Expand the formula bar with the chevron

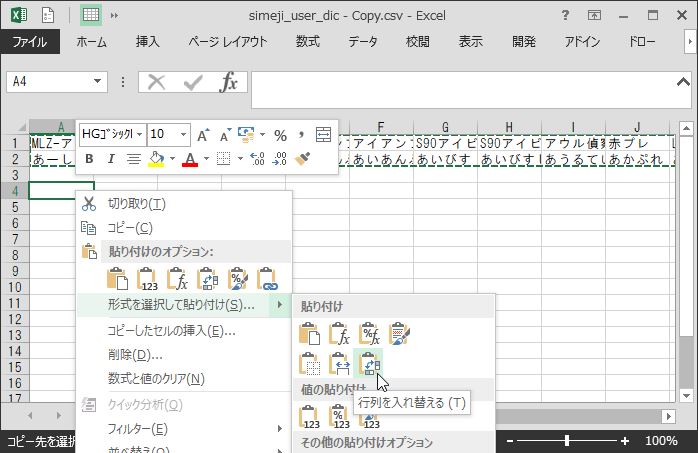683,82
